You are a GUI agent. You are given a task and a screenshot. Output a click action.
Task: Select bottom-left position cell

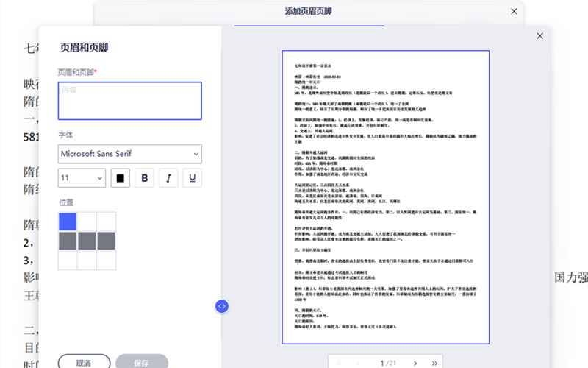[68, 260]
